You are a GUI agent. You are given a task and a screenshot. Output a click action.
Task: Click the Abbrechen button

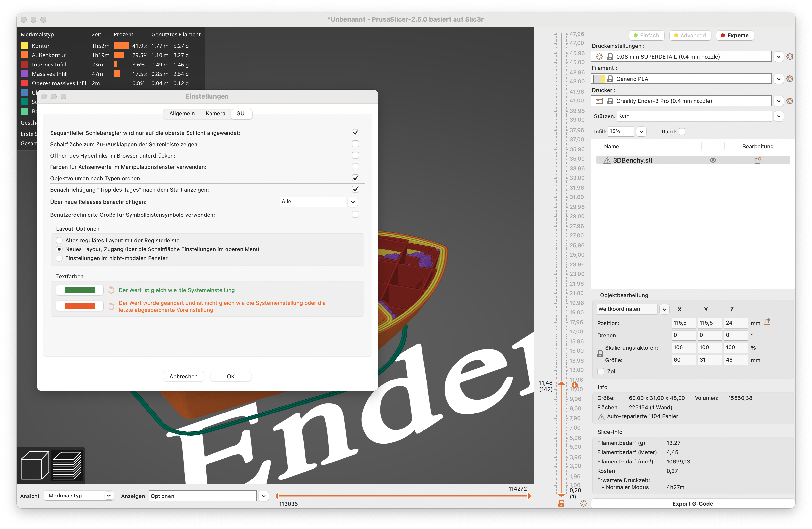184,376
